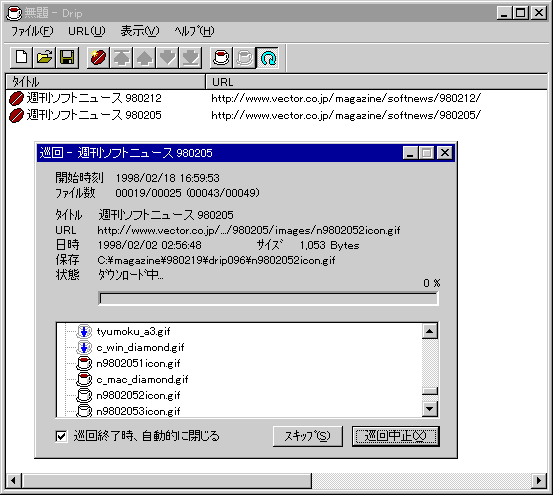Open a file with the folder icon
This screenshot has height=495, width=553.
point(44,57)
